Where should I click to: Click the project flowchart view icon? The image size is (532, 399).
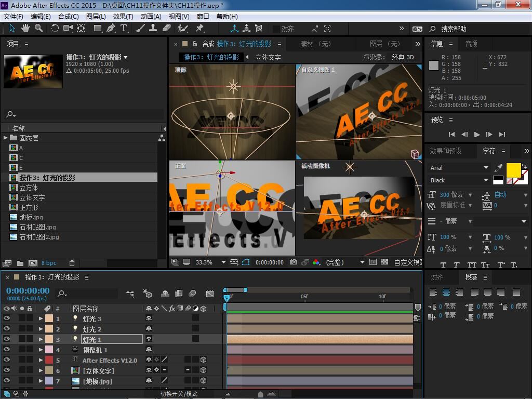point(162,138)
